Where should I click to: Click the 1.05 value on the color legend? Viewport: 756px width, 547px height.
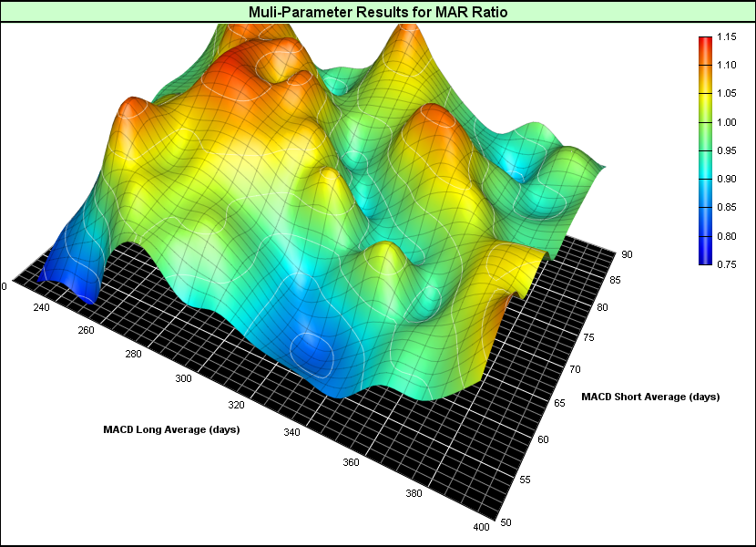[726, 94]
